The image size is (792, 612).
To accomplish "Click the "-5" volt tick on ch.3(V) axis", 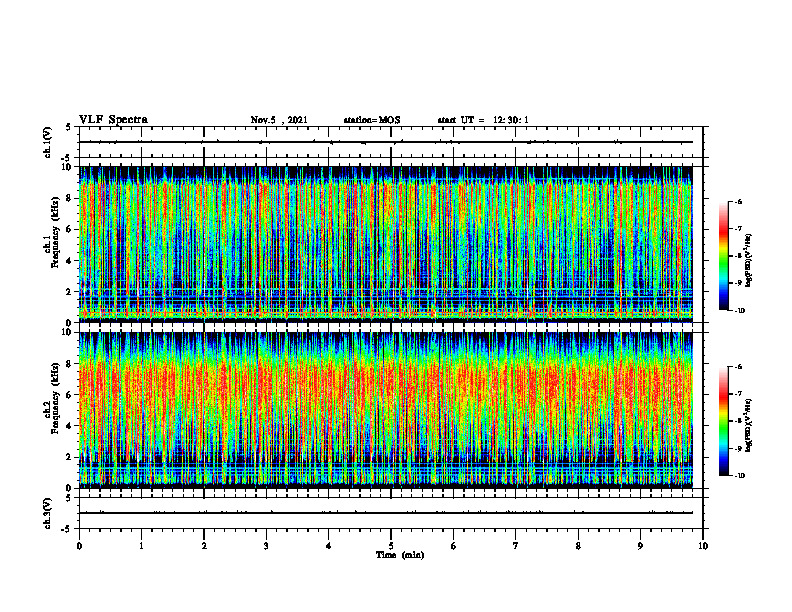I will coord(67,529).
